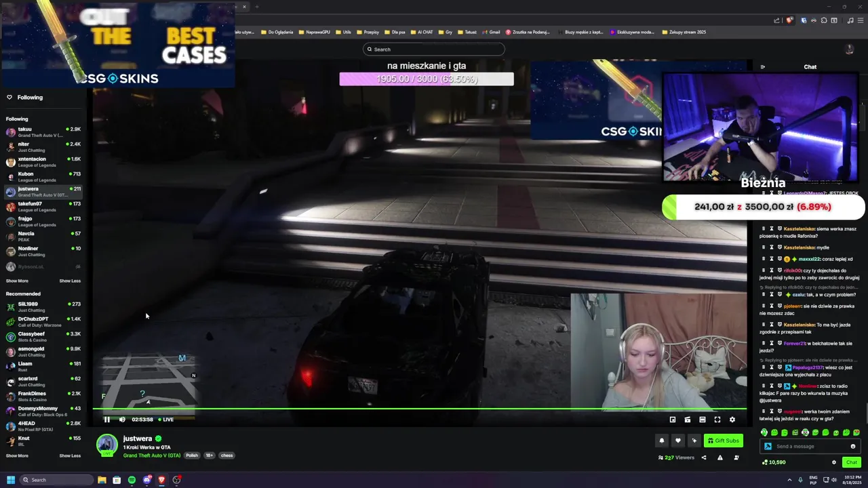868x488 pixels.
Task: Enable notifications bell for justwera
Action: point(662,441)
